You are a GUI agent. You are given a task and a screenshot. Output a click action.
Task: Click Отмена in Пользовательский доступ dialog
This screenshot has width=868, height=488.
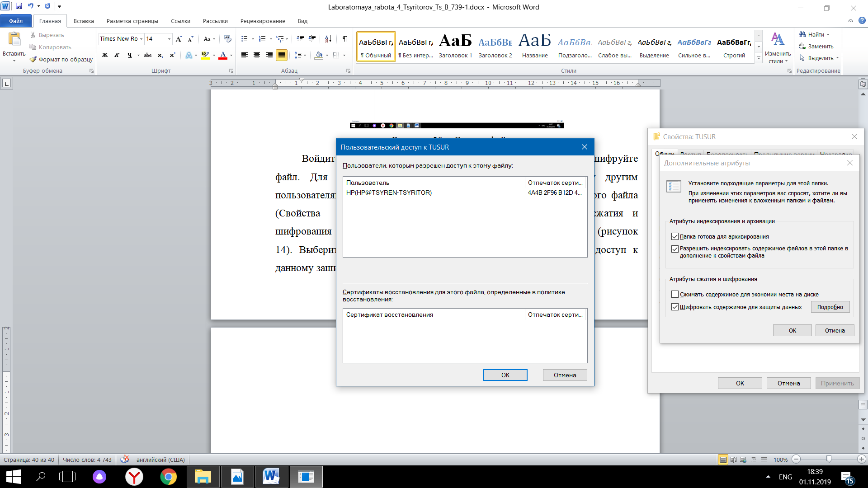click(565, 375)
